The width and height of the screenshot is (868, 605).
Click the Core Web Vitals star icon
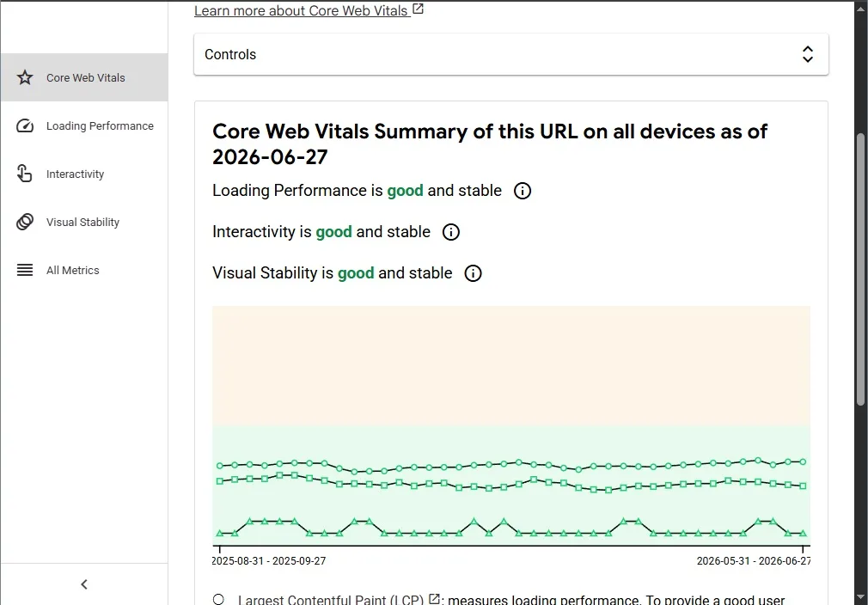[24, 77]
